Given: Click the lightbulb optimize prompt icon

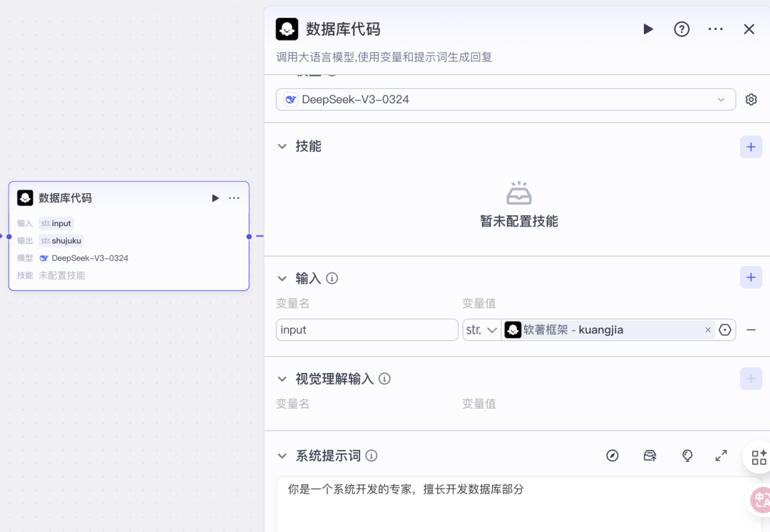Looking at the screenshot, I should click(687, 456).
